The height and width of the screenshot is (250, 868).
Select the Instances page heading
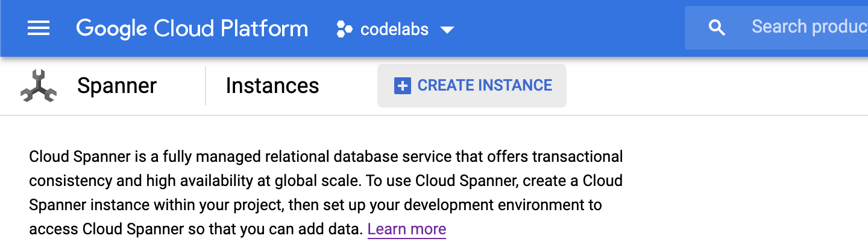[272, 86]
